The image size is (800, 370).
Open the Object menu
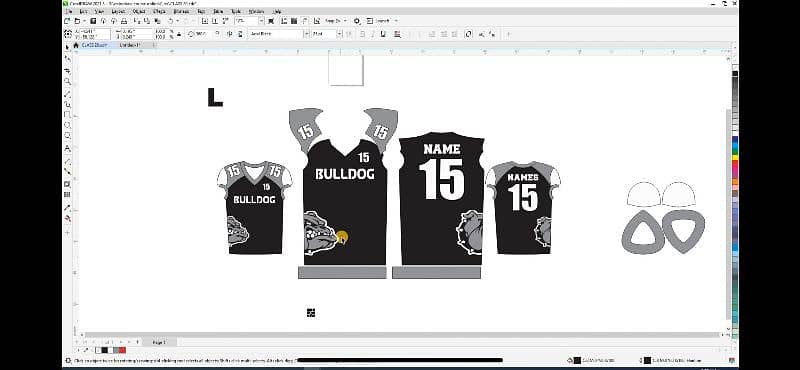click(x=139, y=11)
